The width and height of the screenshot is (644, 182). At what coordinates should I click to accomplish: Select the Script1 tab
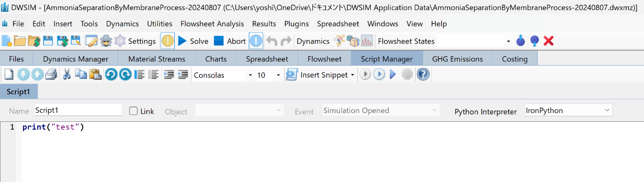[x=18, y=92]
